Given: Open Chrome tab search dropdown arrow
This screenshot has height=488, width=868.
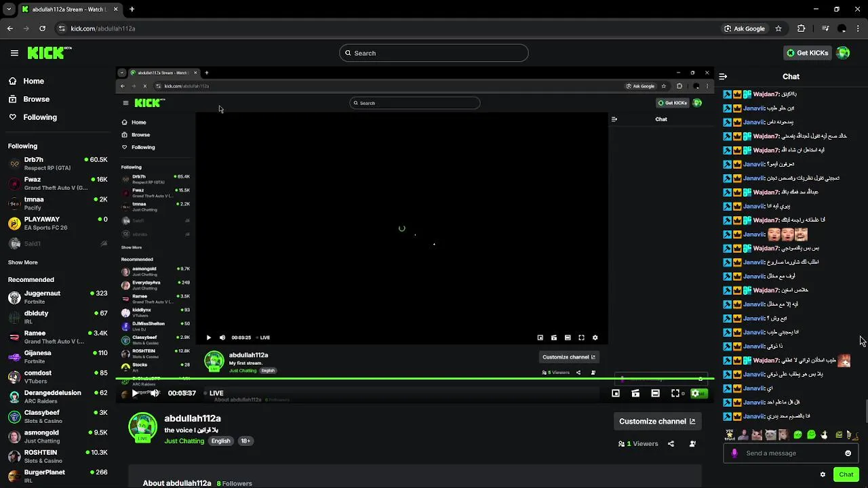Looking at the screenshot, I should [x=9, y=9].
